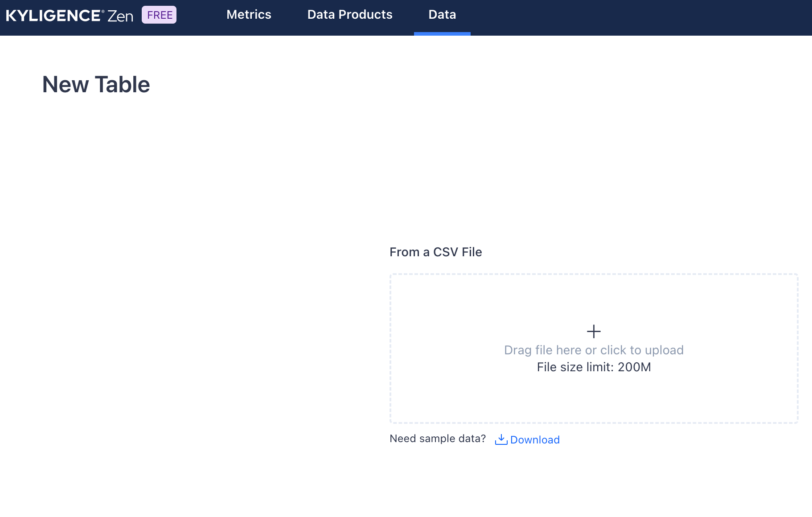Click the 'Need sample data?' text
The width and height of the screenshot is (812, 517).
point(437,439)
